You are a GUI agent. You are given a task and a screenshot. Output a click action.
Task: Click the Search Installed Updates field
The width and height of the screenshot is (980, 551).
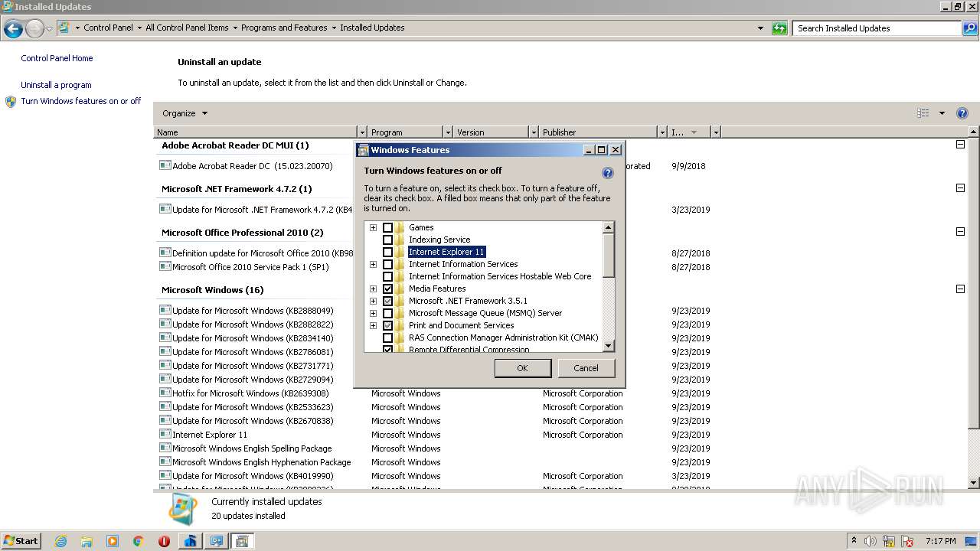(x=877, y=28)
